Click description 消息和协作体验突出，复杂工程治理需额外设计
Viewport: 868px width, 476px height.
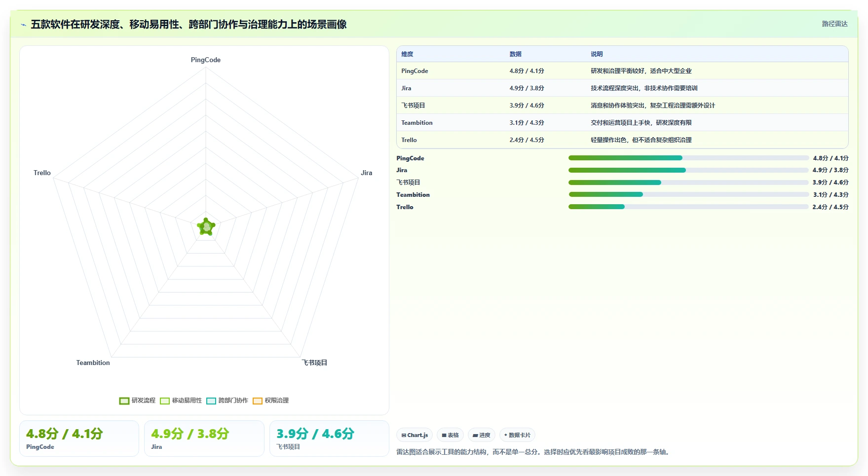653,106
